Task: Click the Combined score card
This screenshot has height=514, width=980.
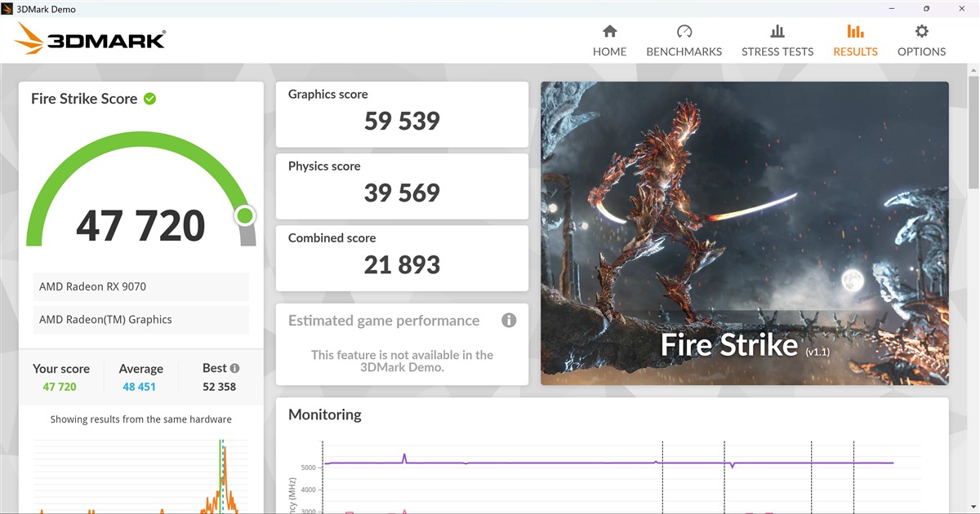Action: 402,258
